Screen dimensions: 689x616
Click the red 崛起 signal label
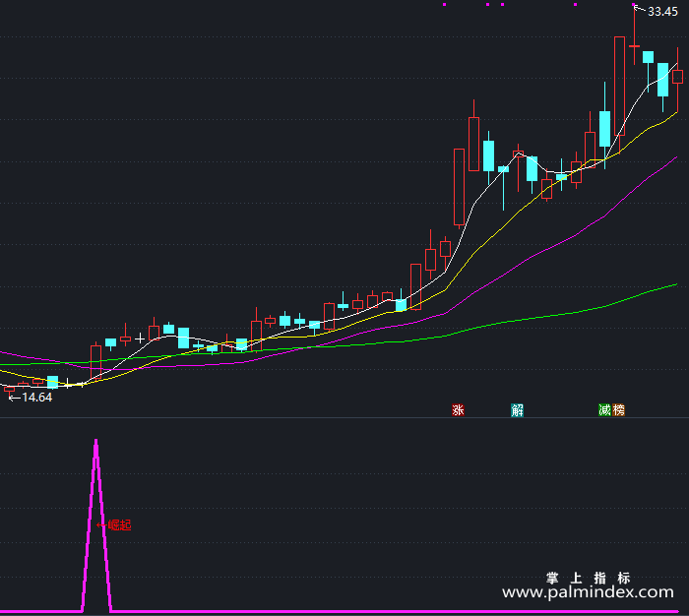click(119, 524)
